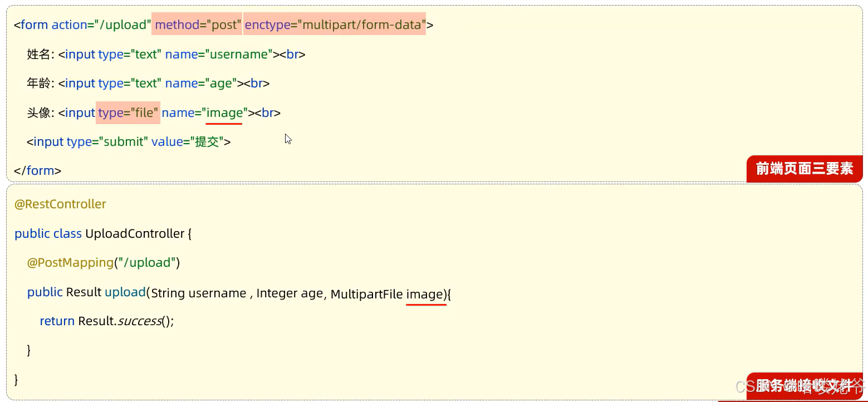This screenshot has height=402, width=868.
Task: Click the @PostMapping("/upload") annotation
Action: tap(104, 263)
